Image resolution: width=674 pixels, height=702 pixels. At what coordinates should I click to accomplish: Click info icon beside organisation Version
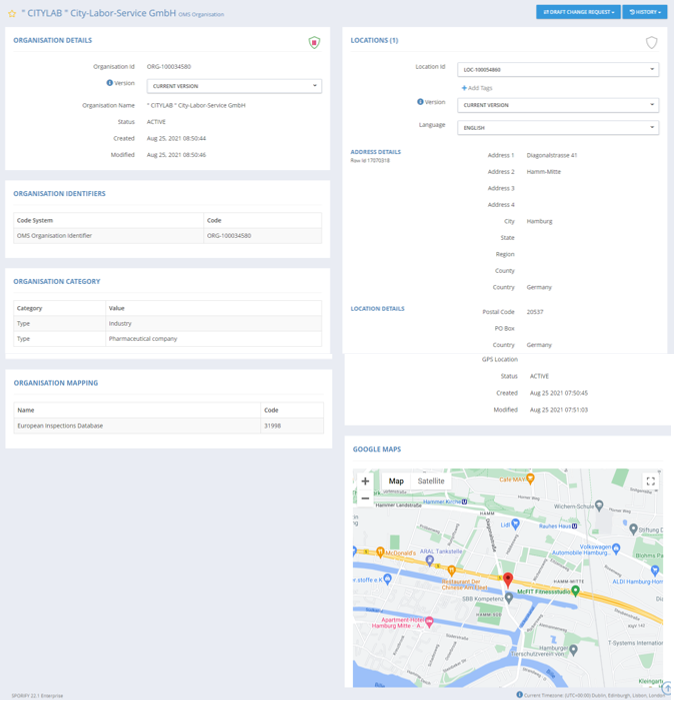point(110,83)
